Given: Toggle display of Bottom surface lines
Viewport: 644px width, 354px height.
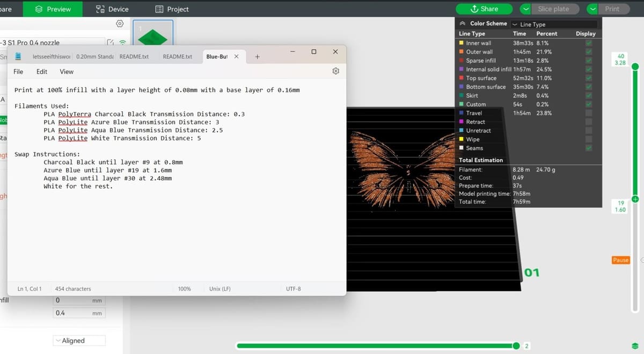Looking at the screenshot, I should click(590, 87).
